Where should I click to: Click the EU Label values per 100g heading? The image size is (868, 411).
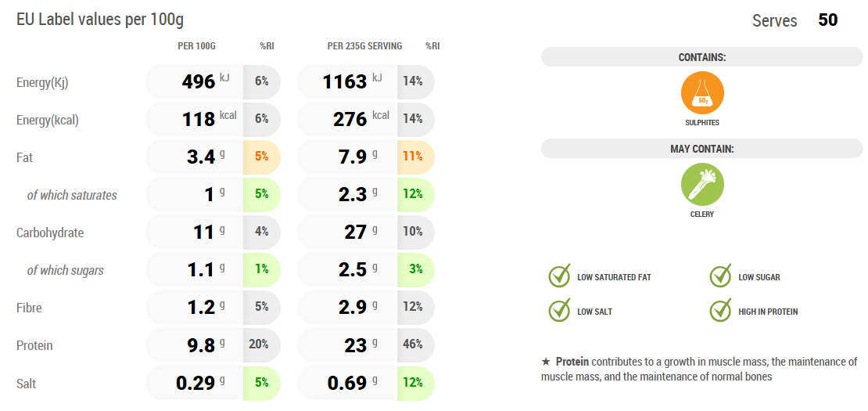coord(100,20)
